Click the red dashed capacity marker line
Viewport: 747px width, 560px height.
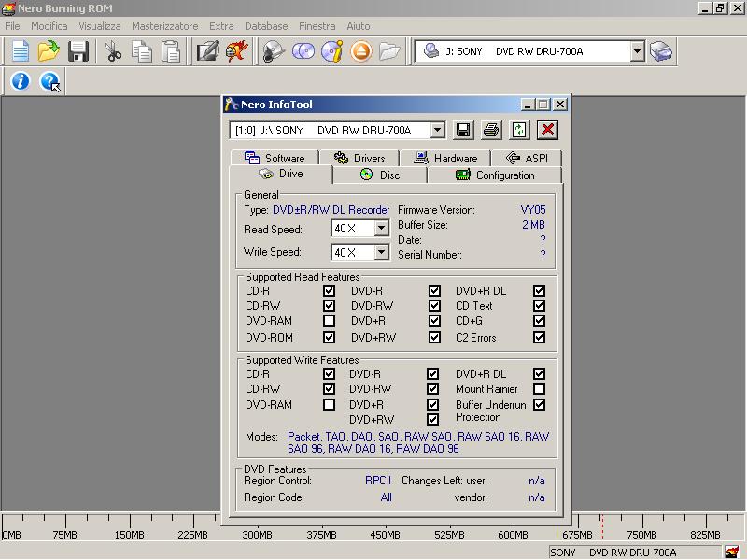(601, 526)
